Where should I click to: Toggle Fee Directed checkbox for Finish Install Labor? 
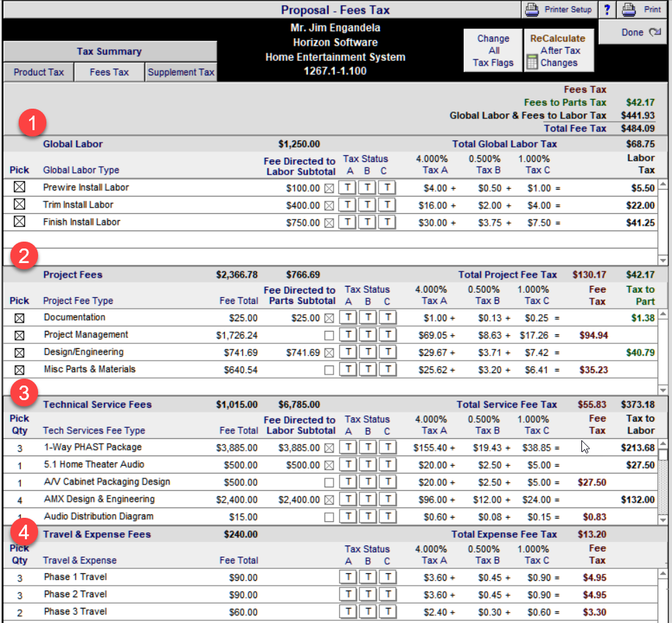(329, 223)
